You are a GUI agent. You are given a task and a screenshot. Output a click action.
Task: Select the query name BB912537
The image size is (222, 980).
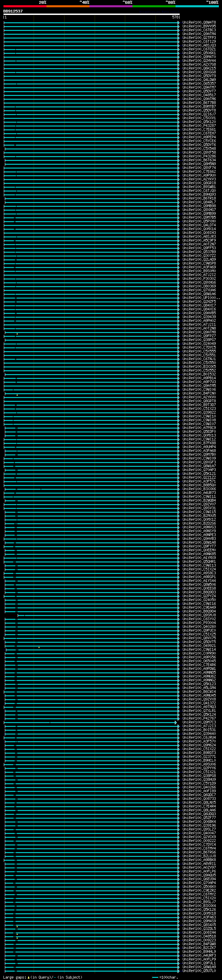click(x=13, y=11)
